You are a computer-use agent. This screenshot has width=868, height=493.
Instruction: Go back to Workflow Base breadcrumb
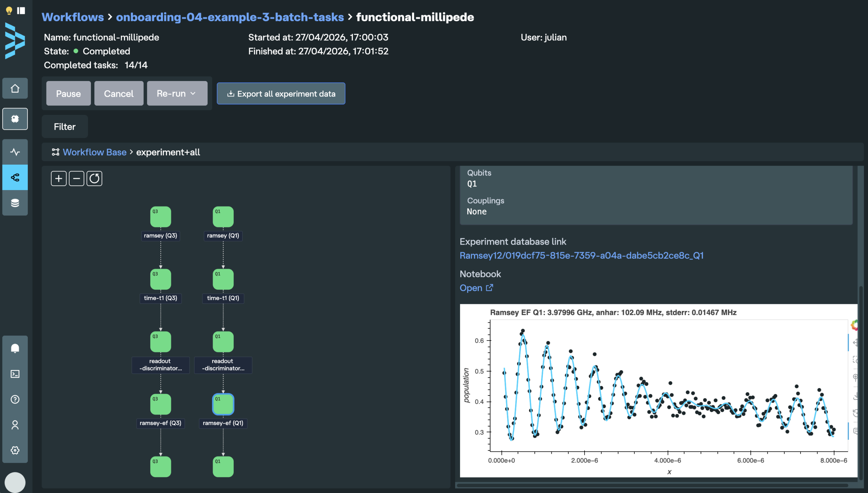click(95, 152)
